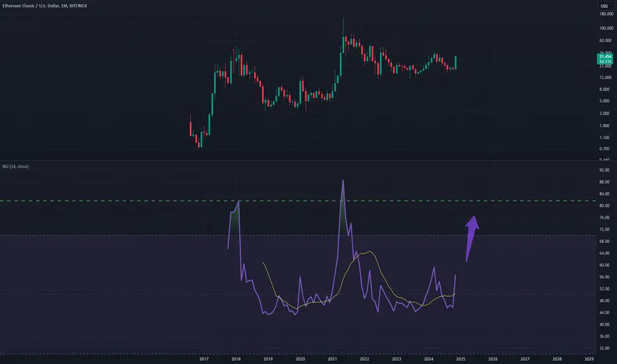Click the 48.00 RSI axis label
This screenshot has height=364, width=617.
point(604,300)
